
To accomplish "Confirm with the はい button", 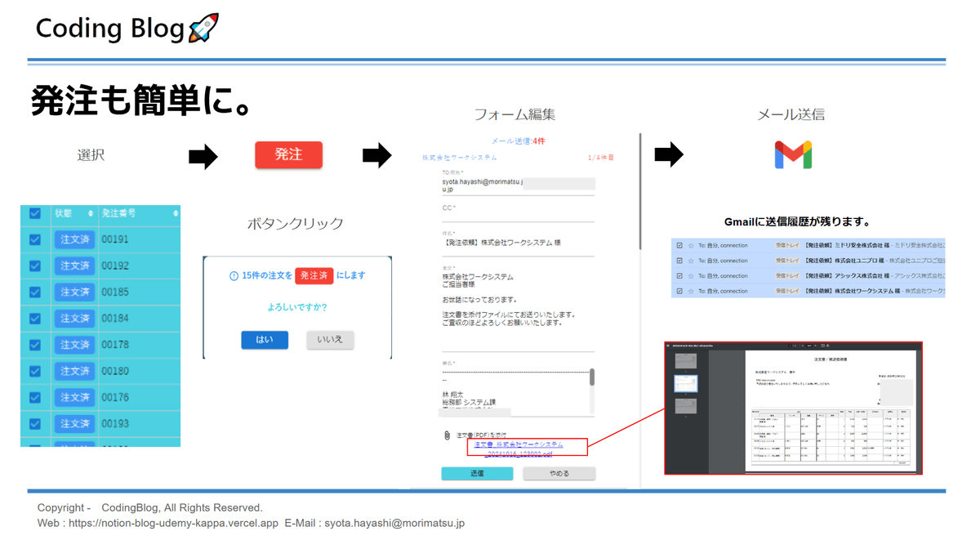I will pyautogui.click(x=265, y=340).
